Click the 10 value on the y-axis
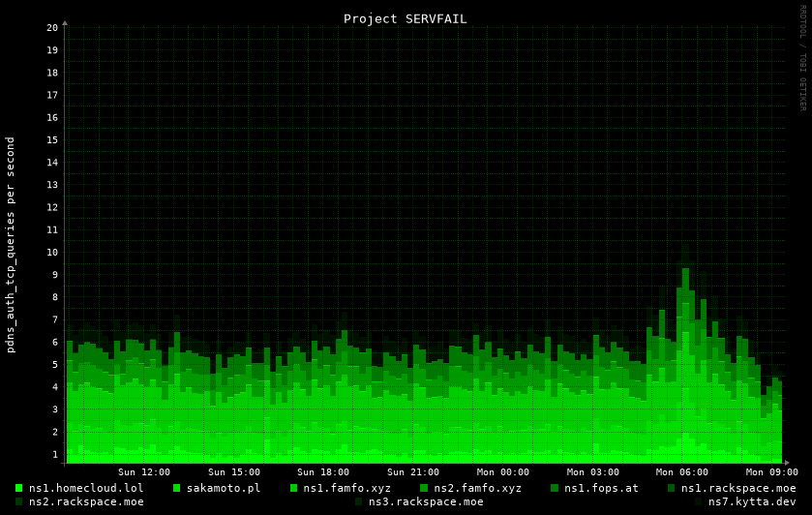This screenshot has width=812, height=515. (x=52, y=253)
